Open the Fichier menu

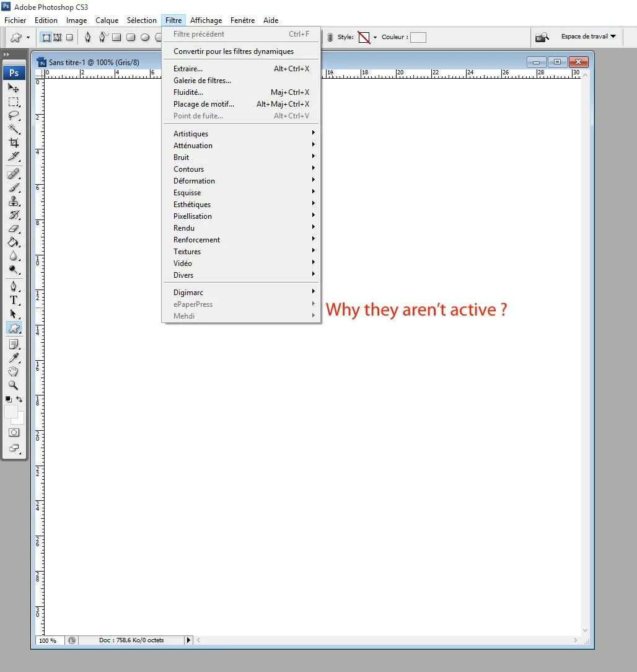(15, 20)
